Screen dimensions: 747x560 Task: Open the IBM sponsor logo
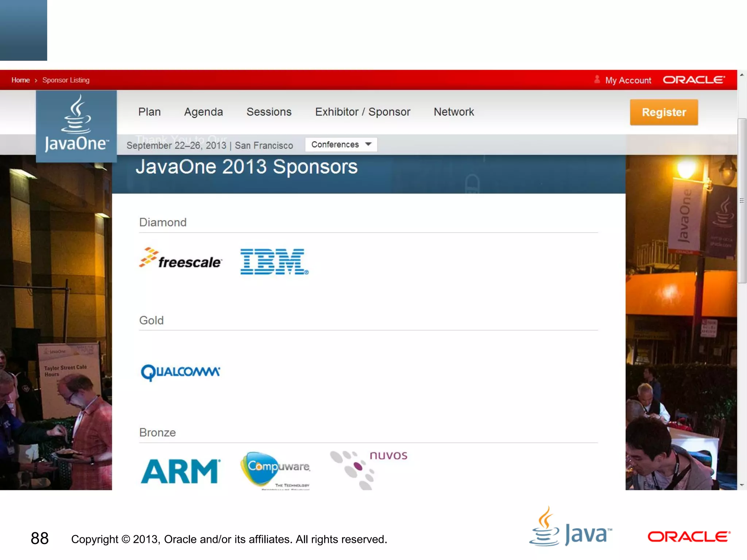click(x=275, y=261)
